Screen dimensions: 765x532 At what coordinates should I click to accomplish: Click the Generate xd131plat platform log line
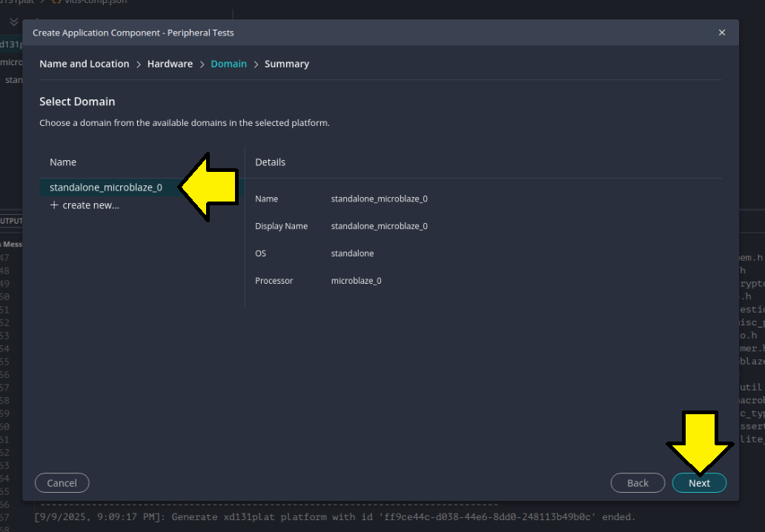click(x=334, y=516)
